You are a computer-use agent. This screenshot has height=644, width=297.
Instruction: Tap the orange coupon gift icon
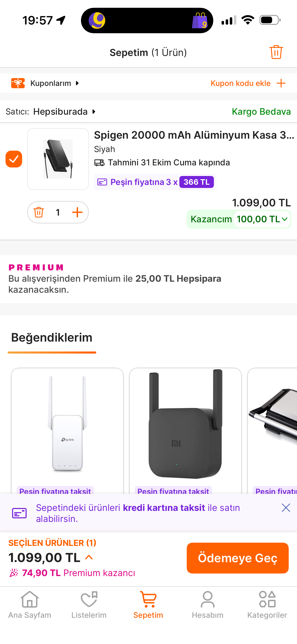(x=18, y=83)
